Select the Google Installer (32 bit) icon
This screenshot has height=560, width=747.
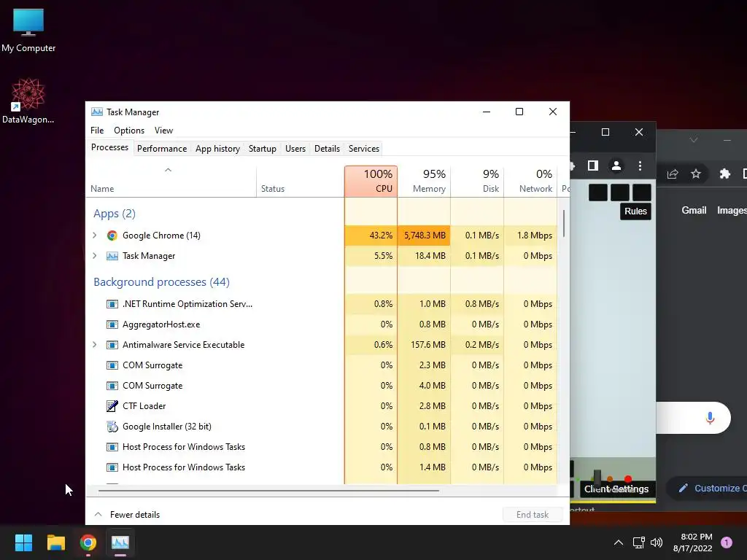tap(112, 426)
